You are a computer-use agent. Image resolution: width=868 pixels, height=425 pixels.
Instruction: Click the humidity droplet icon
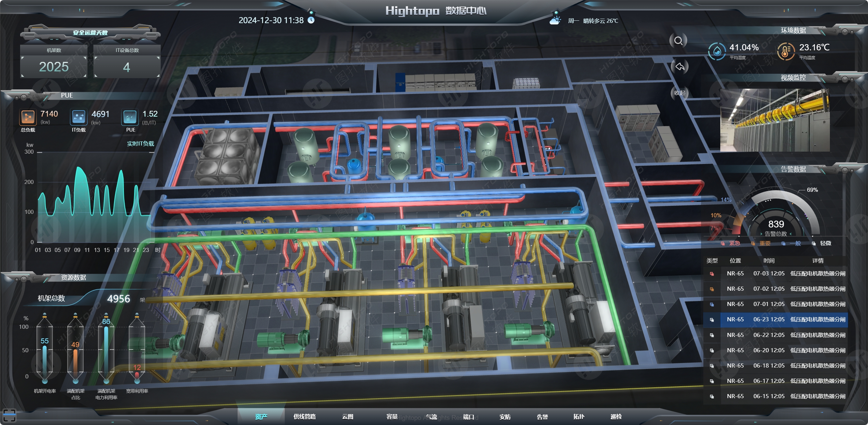[x=717, y=51]
